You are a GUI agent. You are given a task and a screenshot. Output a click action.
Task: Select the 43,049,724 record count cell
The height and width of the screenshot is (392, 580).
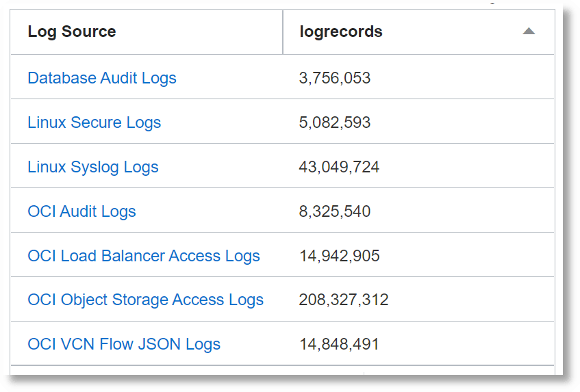[339, 167]
